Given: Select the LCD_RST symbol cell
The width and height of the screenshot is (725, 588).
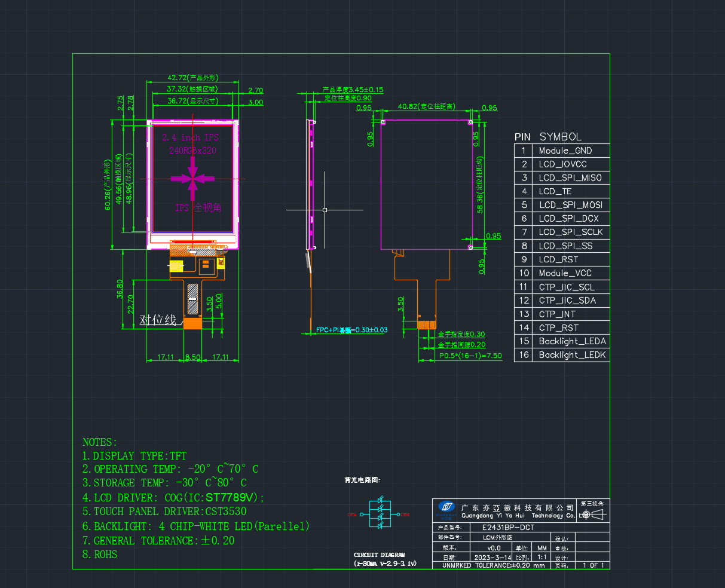Looking at the screenshot, I should tap(558, 259).
